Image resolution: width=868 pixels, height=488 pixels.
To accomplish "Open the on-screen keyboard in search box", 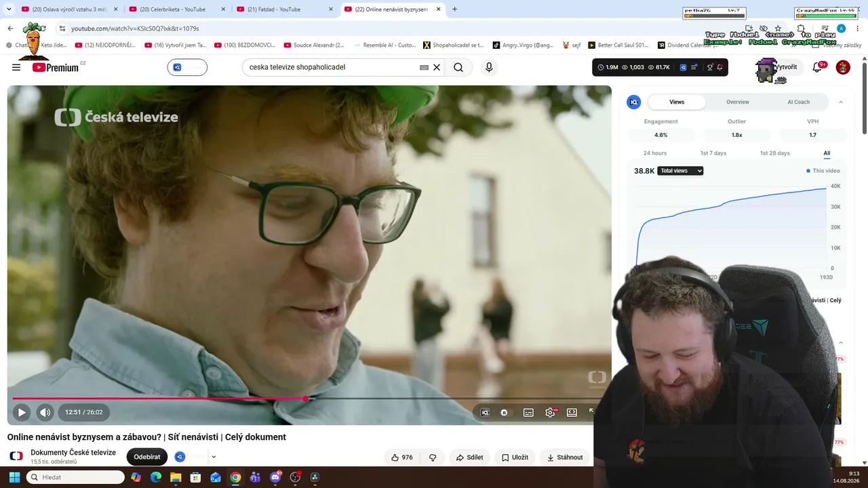I will pyautogui.click(x=424, y=67).
